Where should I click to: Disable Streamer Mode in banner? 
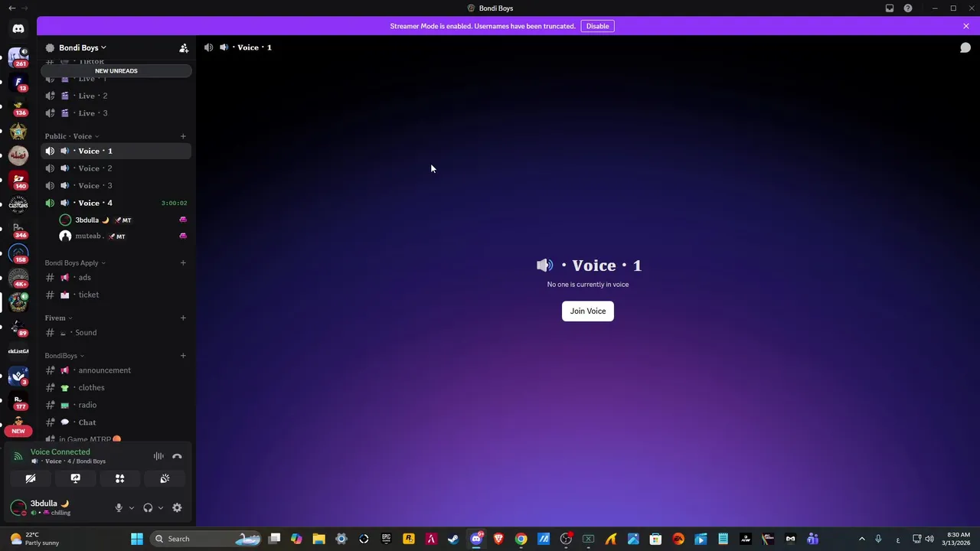tap(597, 26)
